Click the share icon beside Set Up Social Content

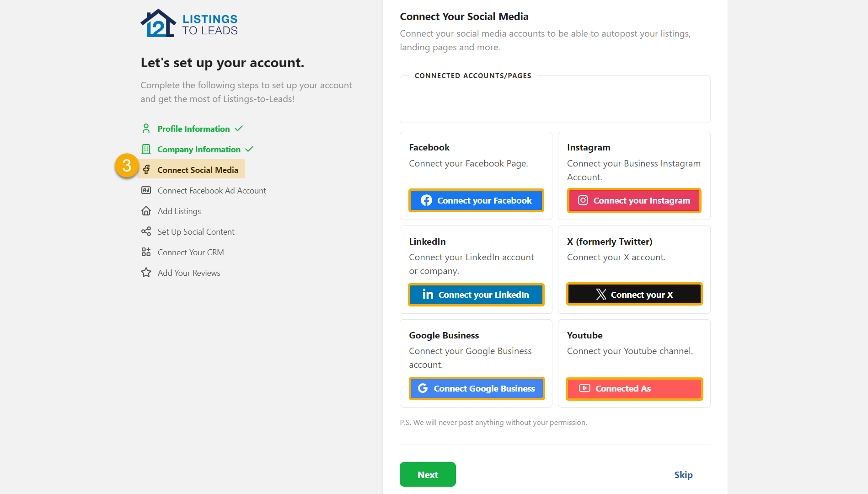click(x=146, y=231)
